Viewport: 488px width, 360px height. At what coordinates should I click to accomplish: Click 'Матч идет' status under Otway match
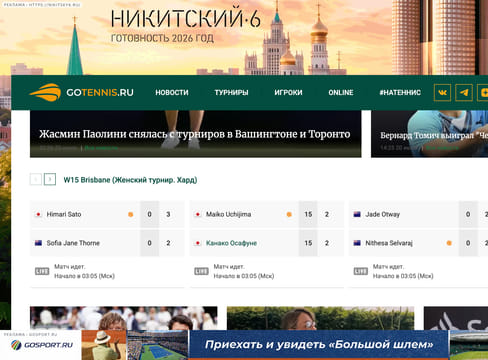(x=388, y=267)
